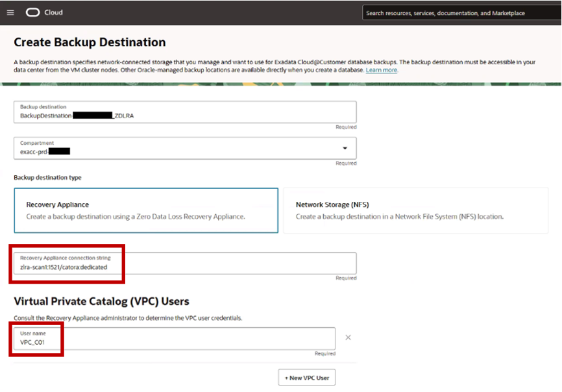Image resolution: width=562 pixels, height=392 pixels.
Task: Click the Backup destination type label
Action: pos(47,178)
